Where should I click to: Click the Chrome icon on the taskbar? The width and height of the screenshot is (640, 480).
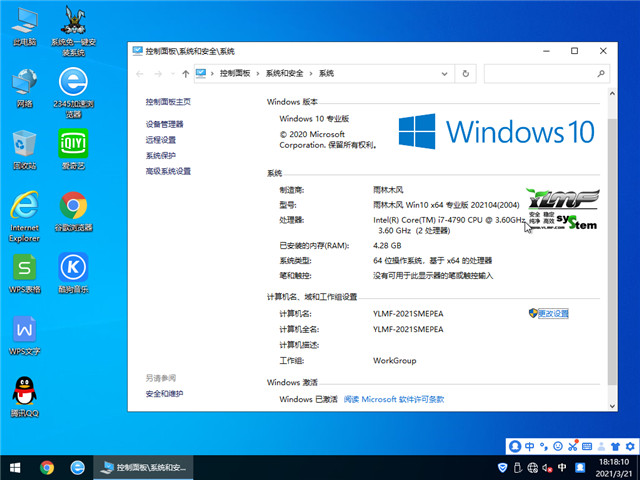[x=47, y=467]
